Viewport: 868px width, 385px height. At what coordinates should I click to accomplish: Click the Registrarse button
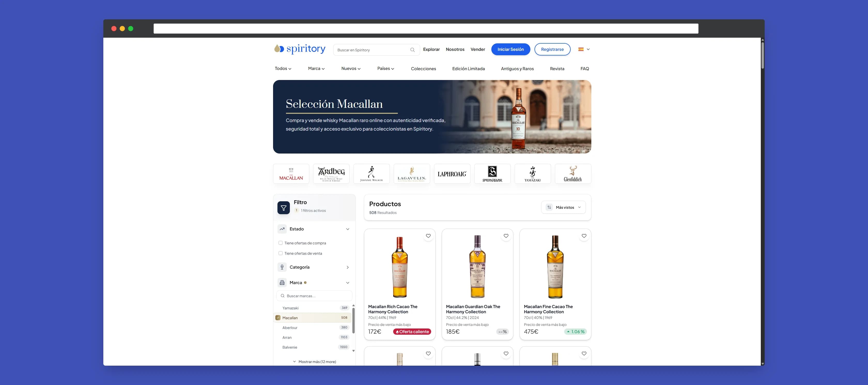click(x=552, y=49)
